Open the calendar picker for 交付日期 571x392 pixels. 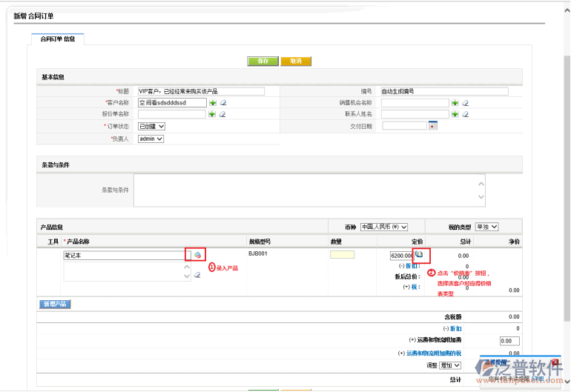tap(433, 126)
